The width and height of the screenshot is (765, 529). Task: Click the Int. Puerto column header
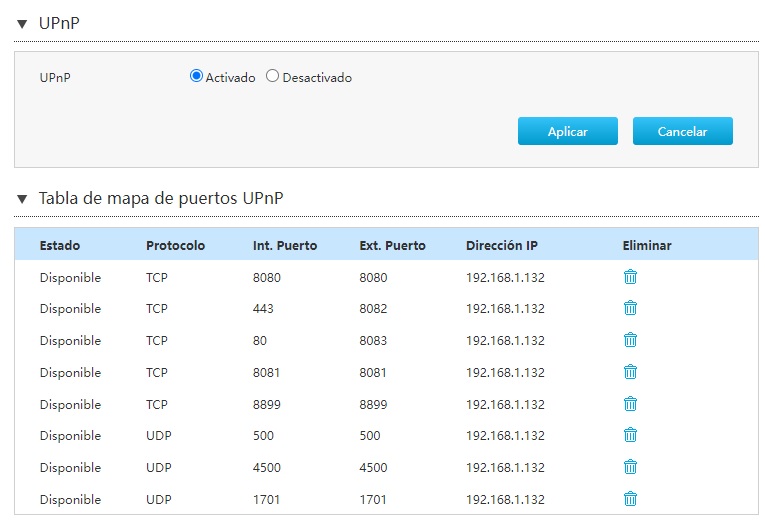(284, 245)
